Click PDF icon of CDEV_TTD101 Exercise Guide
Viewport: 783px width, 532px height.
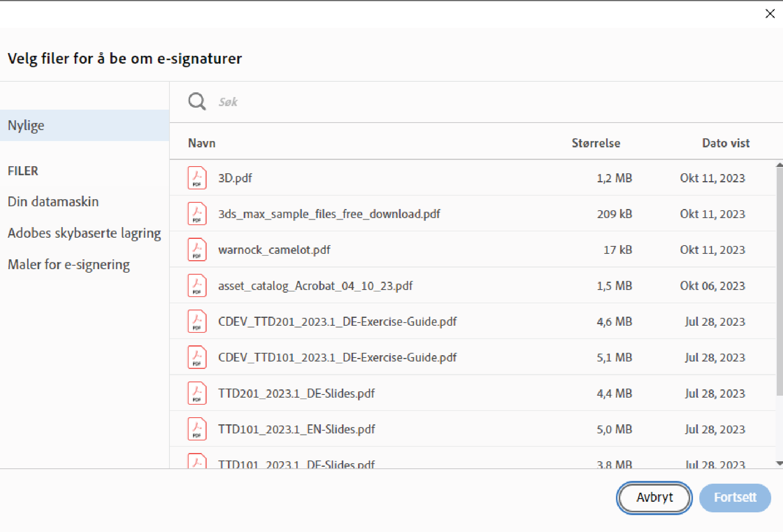coord(197,357)
